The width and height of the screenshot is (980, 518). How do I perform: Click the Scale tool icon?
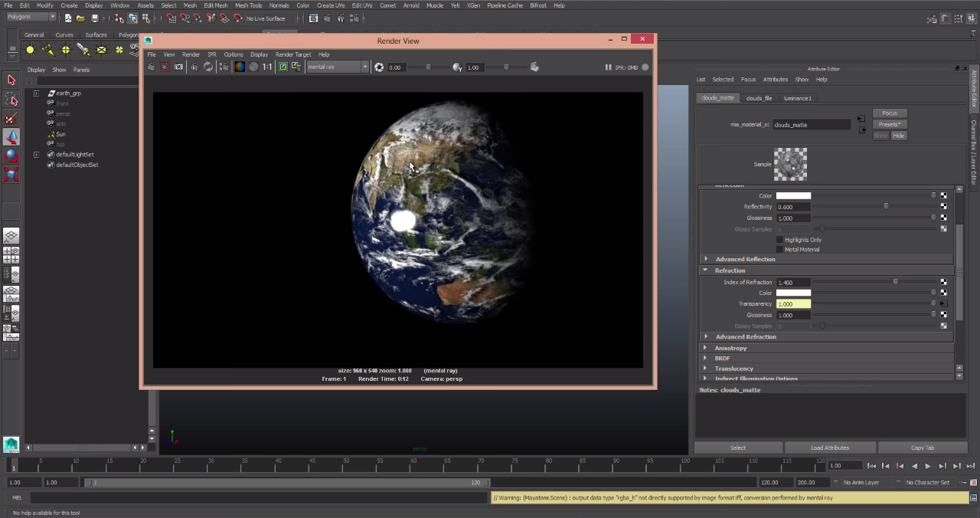point(11,175)
